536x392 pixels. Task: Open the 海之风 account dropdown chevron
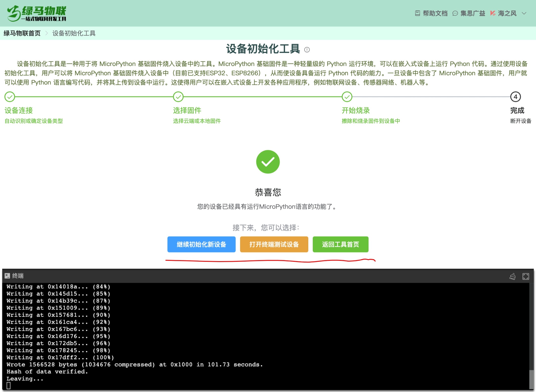pos(525,14)
